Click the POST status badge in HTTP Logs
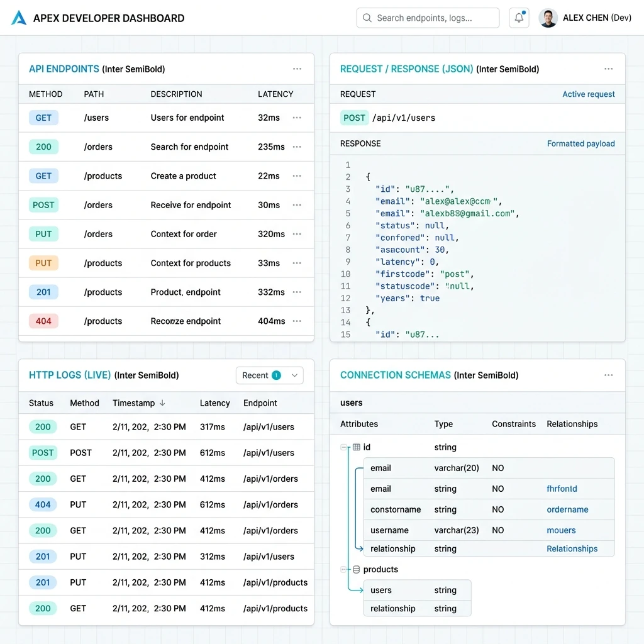644x644 pixels. click(x=43, y=453)
